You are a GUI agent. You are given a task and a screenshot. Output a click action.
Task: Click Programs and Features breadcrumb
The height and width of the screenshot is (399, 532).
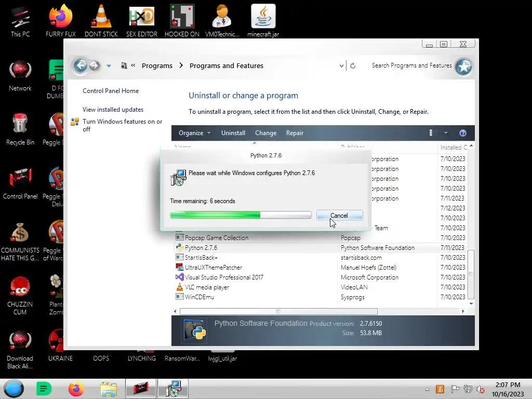pos(227,65)
